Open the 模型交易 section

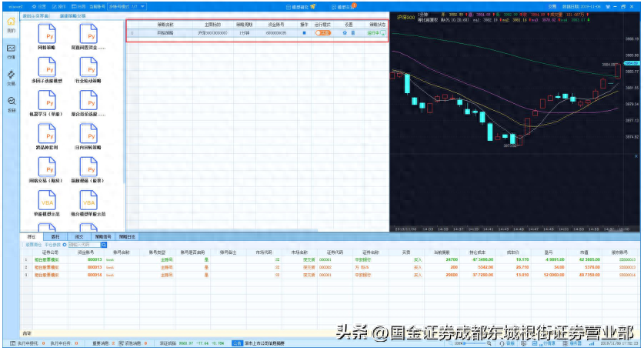click(x=343, y=7)
